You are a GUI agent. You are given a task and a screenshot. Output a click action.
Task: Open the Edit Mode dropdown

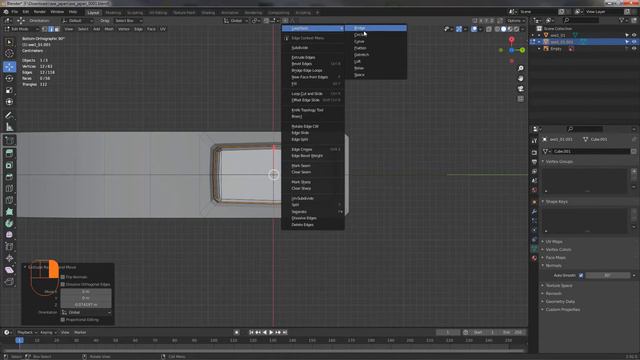tap(22, 29)
